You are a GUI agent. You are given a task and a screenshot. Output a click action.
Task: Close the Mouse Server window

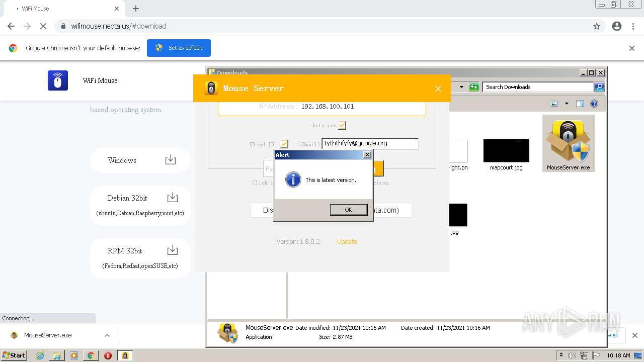coord(438,88)
